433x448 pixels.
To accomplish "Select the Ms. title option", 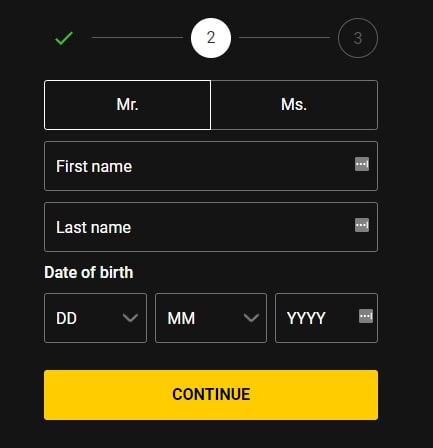I will click(294, 105).
